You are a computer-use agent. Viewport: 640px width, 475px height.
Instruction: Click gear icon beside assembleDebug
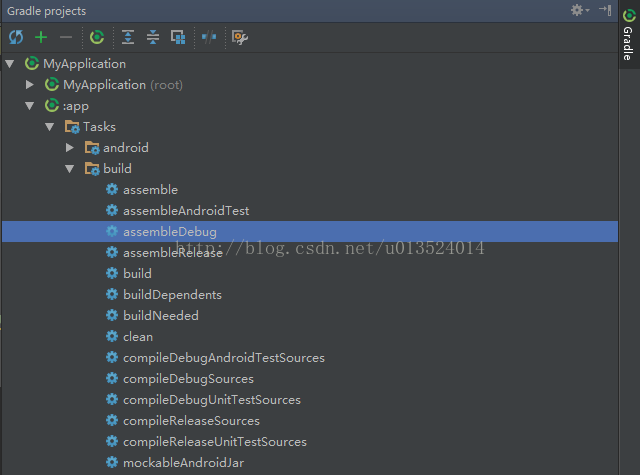(112, 231)
